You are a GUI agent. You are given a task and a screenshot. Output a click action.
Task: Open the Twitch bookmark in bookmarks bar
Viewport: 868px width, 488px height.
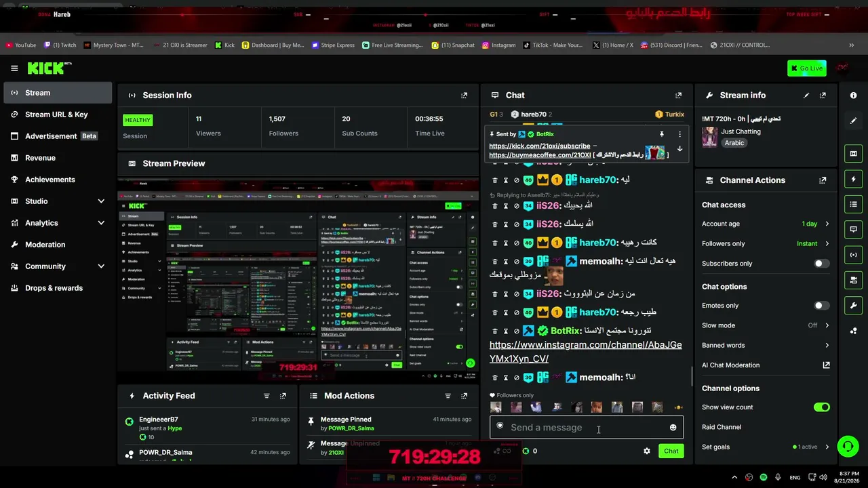point(60,45)
